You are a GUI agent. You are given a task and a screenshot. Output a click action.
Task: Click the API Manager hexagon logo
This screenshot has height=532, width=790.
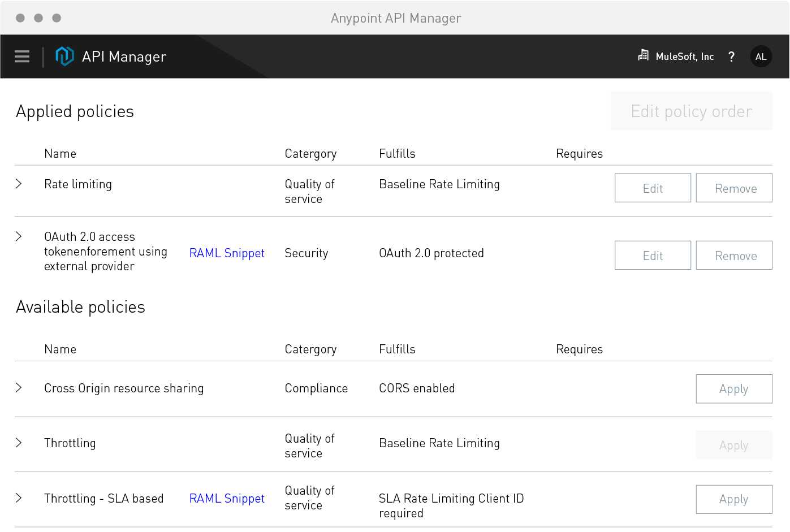[x=64, y=56]
